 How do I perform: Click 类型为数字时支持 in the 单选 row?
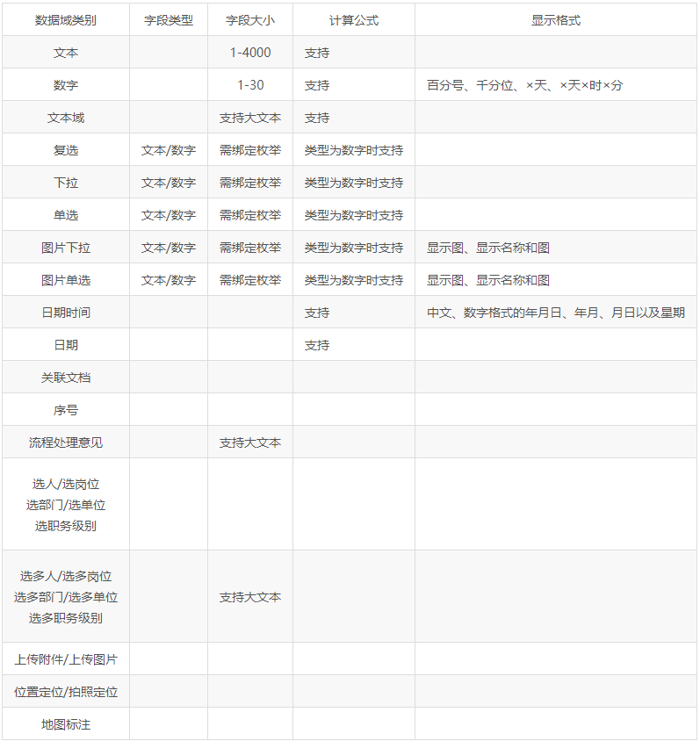354,215
